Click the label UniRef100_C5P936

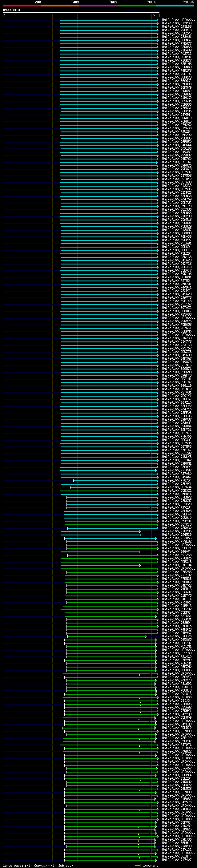pyautogui.click(x=177, y=104)
